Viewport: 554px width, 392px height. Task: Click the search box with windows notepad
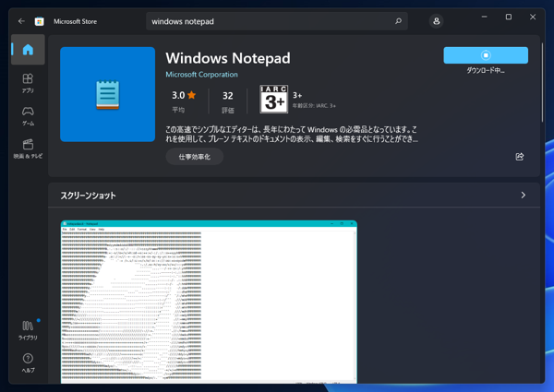click(277, 21)
